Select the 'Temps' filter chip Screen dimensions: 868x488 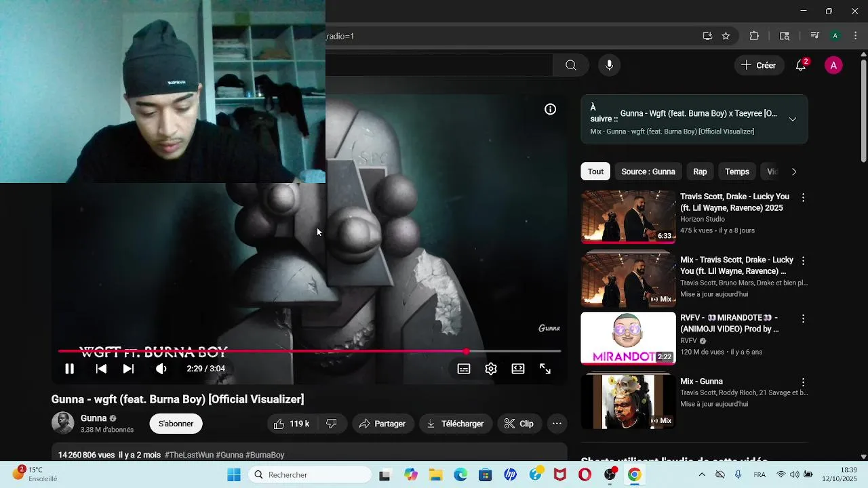(x=737, y=171)
